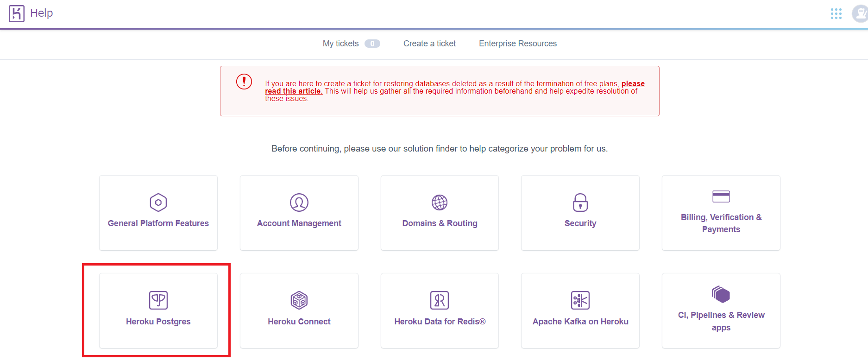This screenshot has width=868, height=361.
Task: Click the 'Before continuing' solution finder text
Action: point(440,149)
